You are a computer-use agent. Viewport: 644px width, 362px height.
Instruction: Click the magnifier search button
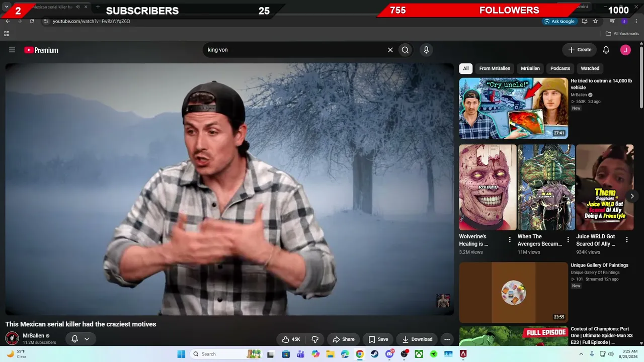(x=405, y=50)
